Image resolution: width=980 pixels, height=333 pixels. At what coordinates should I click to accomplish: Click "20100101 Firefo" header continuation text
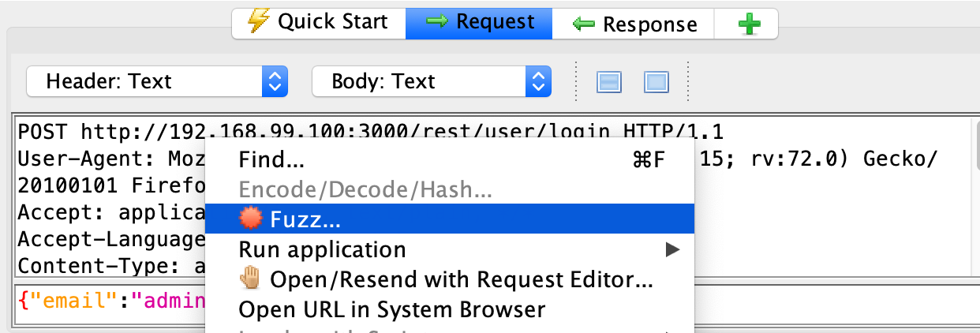pyautogui.click(x=110, y=185)
